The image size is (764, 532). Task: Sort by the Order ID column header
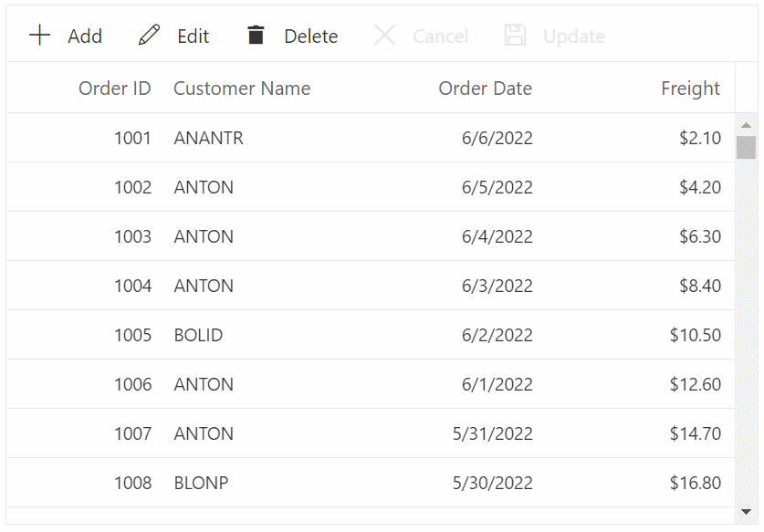point(115,89)
